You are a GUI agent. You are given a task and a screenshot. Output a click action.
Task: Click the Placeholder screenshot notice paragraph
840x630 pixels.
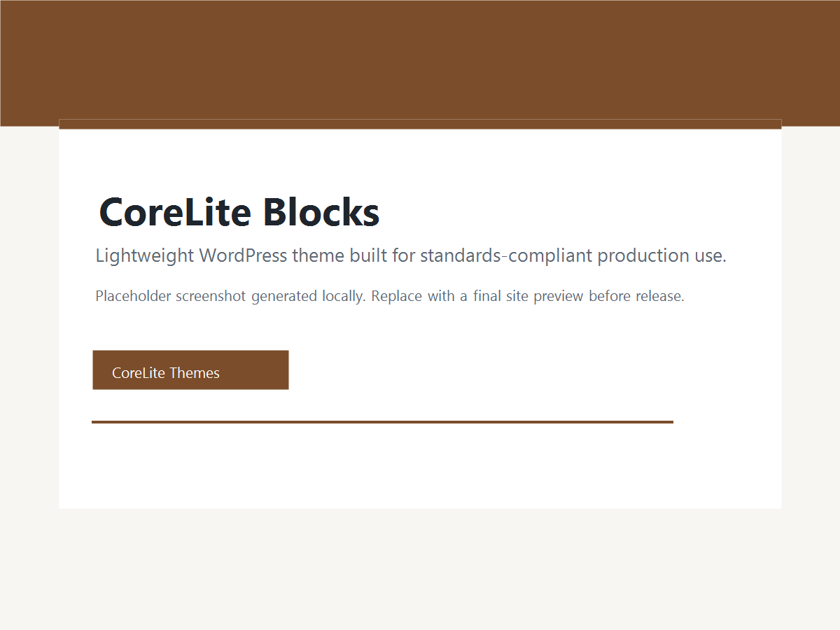click(x=390, y=296)
